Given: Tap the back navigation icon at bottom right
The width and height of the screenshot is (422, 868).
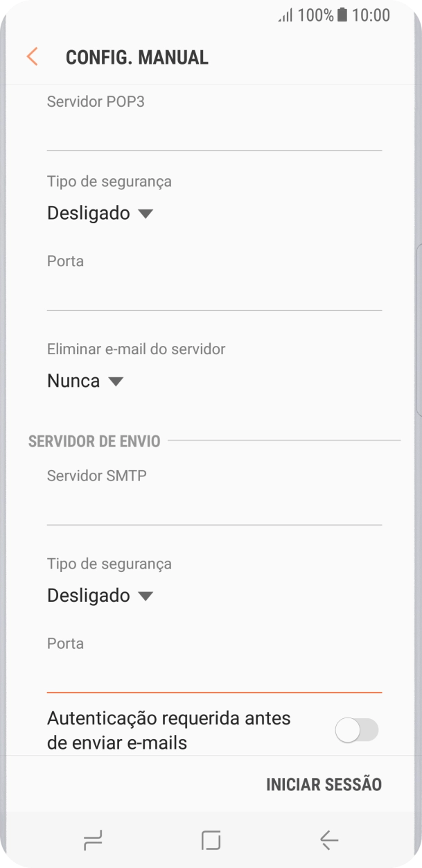Looking at the screenshot, I should pyautogui.click(x=328, y=840).
